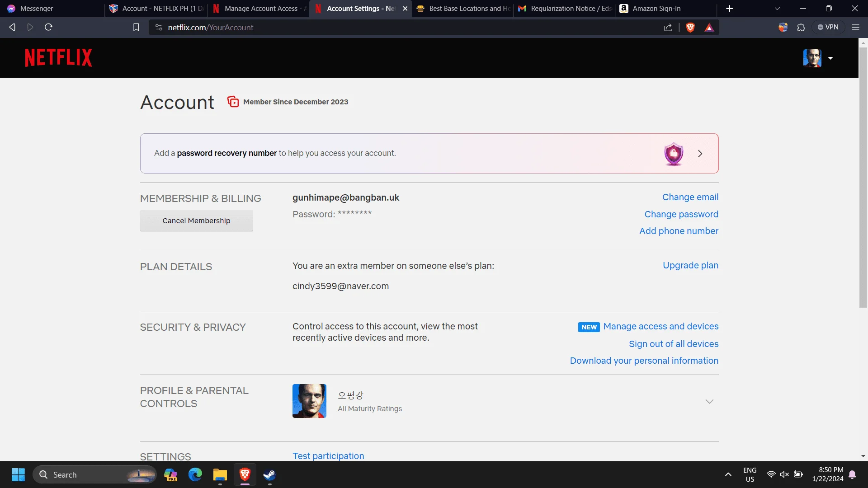Click Sign out of all devices
Image resolution: width=868 pixels, height=488 pixels.
click(x=673, y=344)
